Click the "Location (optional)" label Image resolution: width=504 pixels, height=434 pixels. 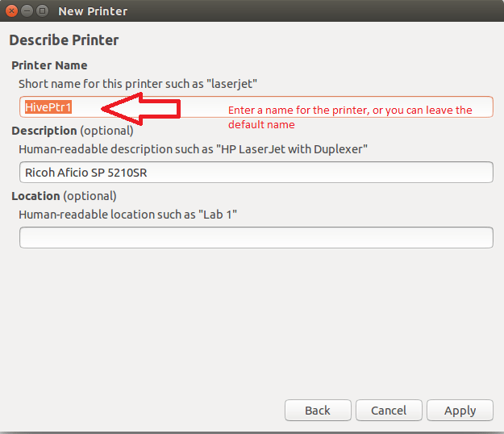[64, 196]
